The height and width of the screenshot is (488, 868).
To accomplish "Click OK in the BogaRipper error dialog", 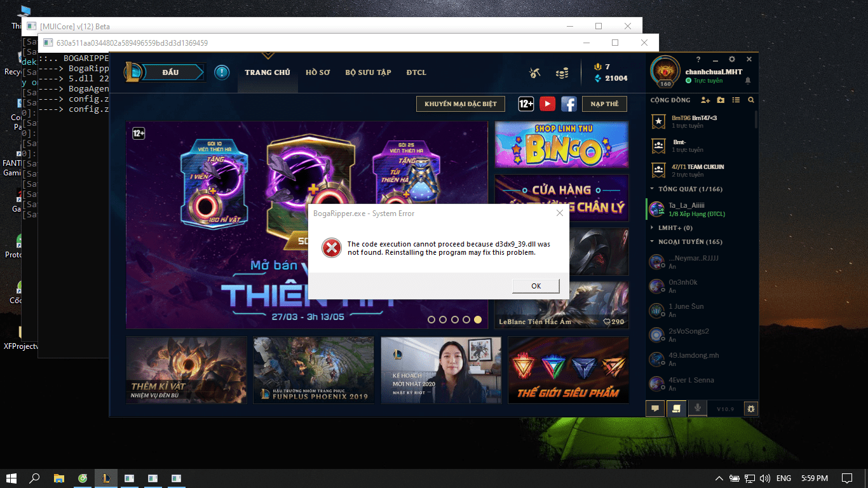I will point(536,286).
